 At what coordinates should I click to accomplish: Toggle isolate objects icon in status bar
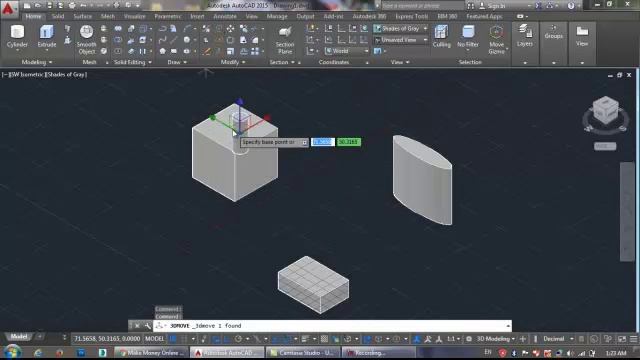[608, 339]
